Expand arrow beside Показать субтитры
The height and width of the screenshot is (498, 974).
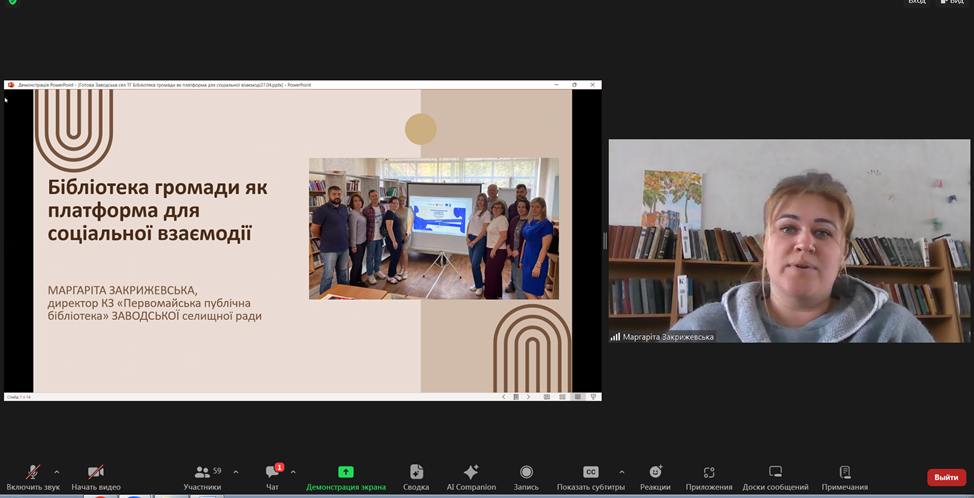(x=622, y=472)
